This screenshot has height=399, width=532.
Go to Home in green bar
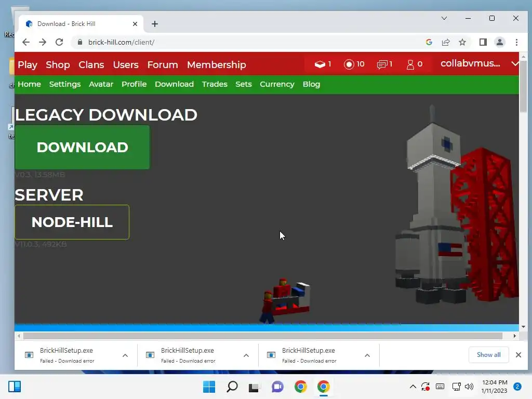(x=29, y=84)
